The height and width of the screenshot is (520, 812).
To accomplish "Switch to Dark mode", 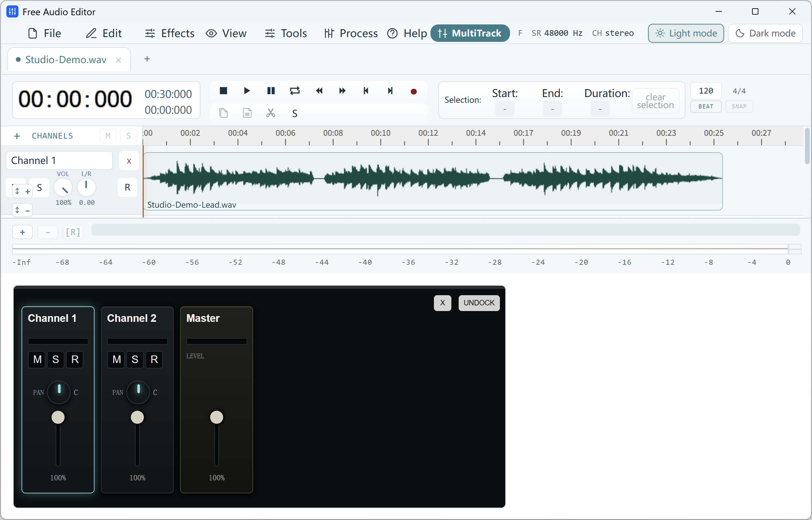I will [x=765, y=33].
